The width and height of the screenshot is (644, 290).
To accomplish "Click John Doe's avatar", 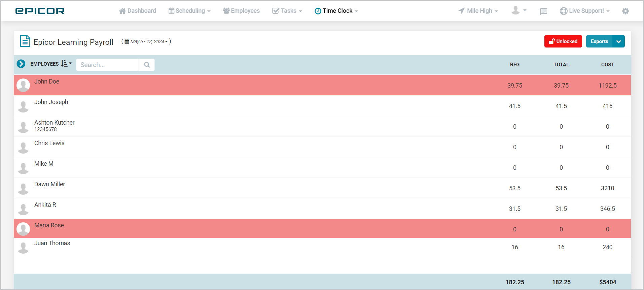I will click(x=23, y=85).
